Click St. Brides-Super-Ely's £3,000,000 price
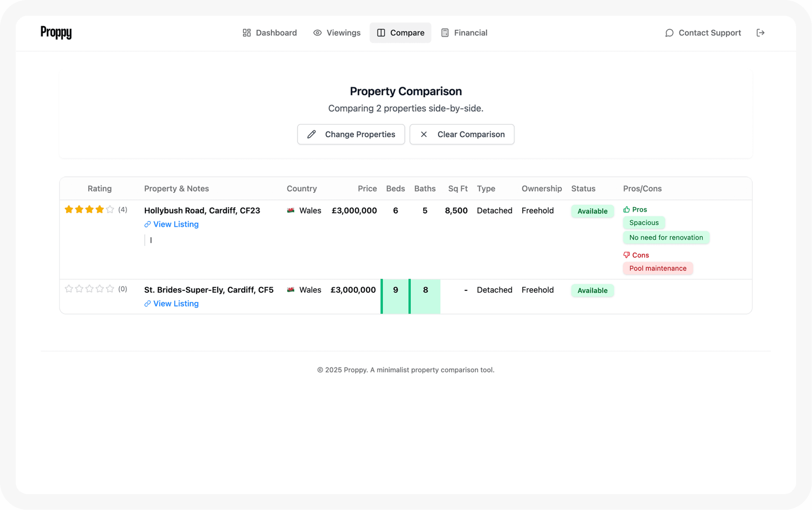The height and width of the screenshot is (510, 812). pyautogui.click(x=353, y=290)
